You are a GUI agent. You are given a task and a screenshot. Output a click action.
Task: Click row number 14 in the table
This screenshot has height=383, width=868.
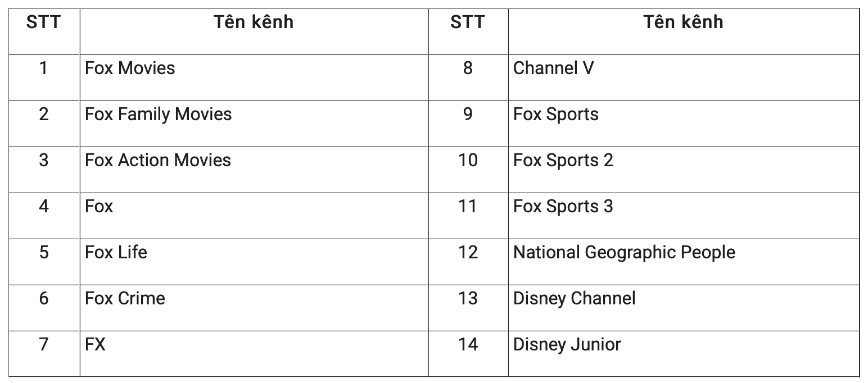(x=467, y=344)
